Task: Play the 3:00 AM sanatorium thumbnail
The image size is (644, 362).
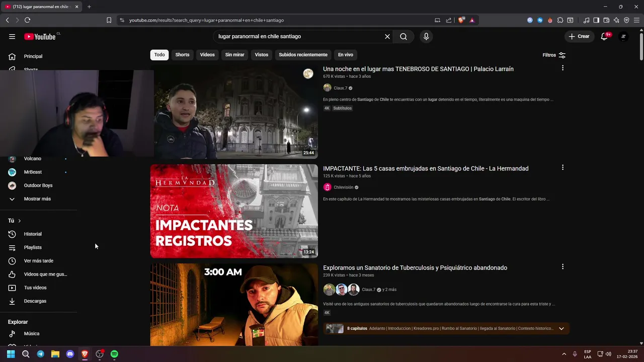Action: tap(234, 305)
